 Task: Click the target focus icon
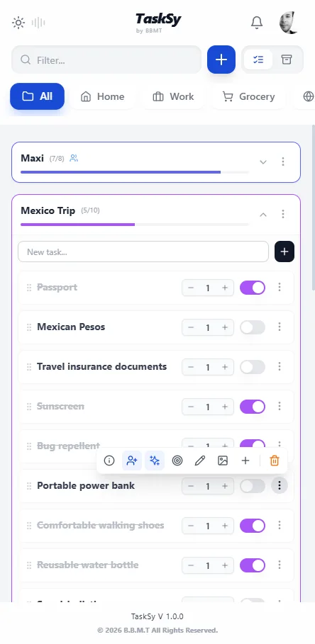[177, 461]
